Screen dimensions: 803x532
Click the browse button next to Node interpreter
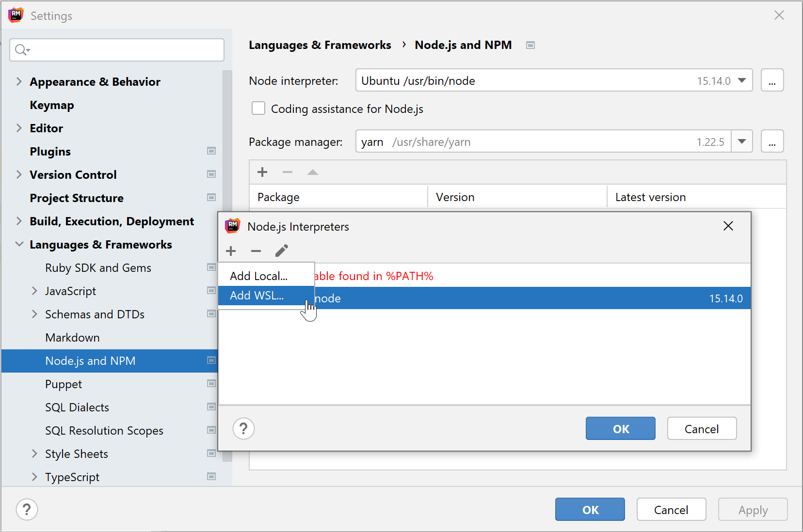click(x=772, y=80)
